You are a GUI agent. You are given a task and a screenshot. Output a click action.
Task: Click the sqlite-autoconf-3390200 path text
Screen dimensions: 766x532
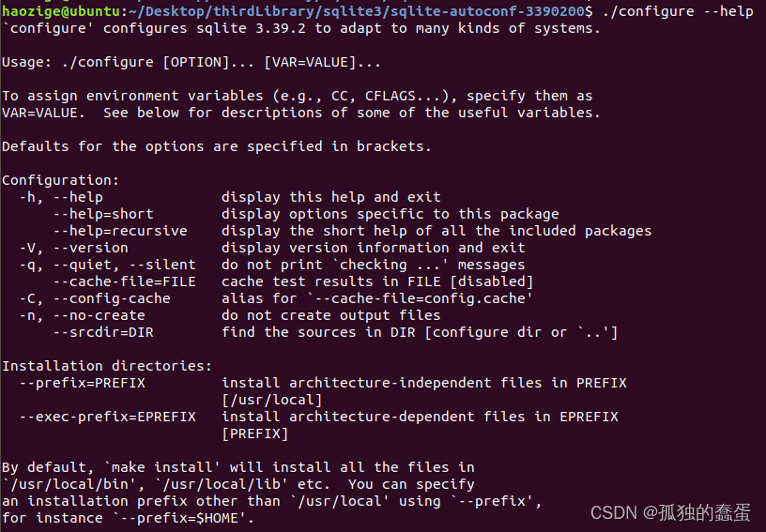(x=491, y=10)
